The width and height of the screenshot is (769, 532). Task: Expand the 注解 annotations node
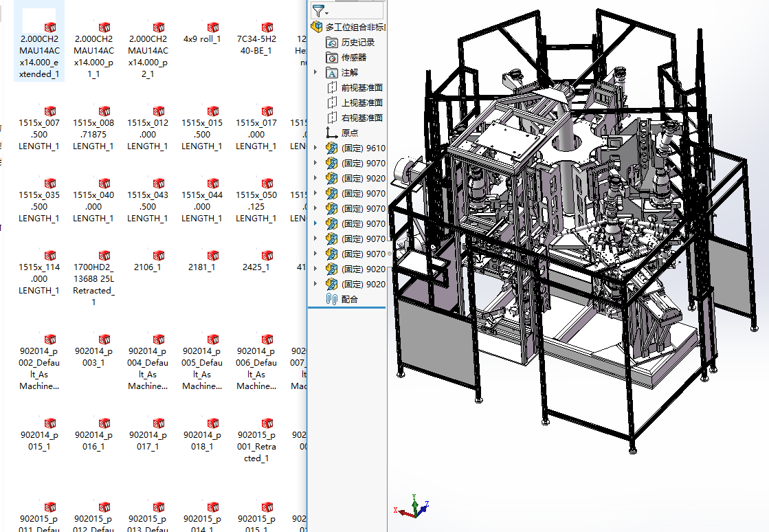(x=315, y=73)
